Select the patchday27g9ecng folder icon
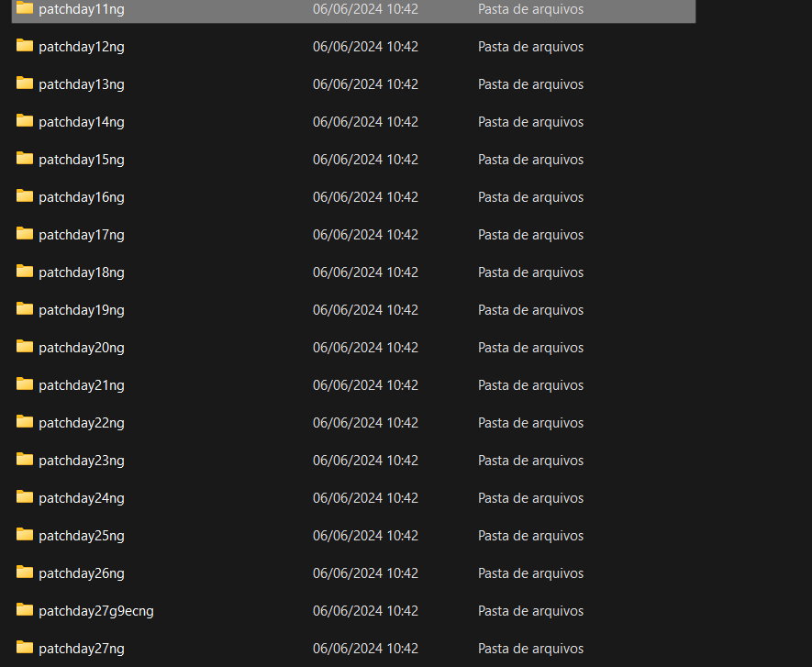This screenshot has height=667, width=812. click(25, 610)
